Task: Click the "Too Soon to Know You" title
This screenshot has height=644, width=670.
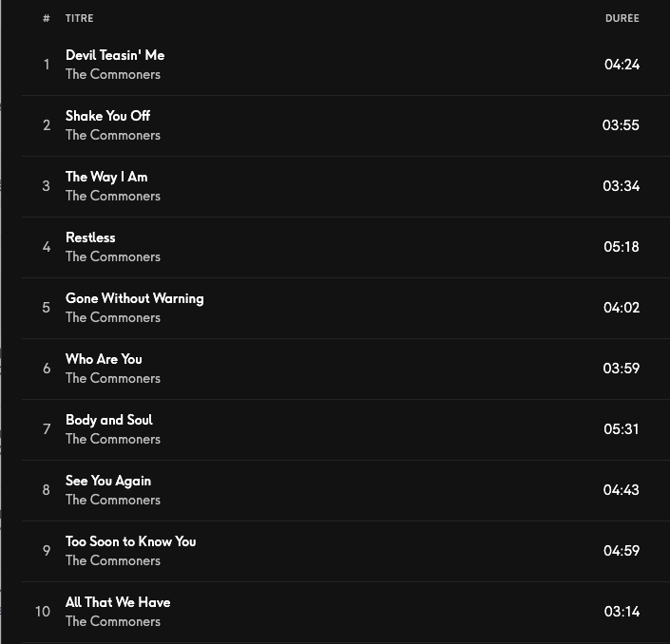Action: click(130, 541)
